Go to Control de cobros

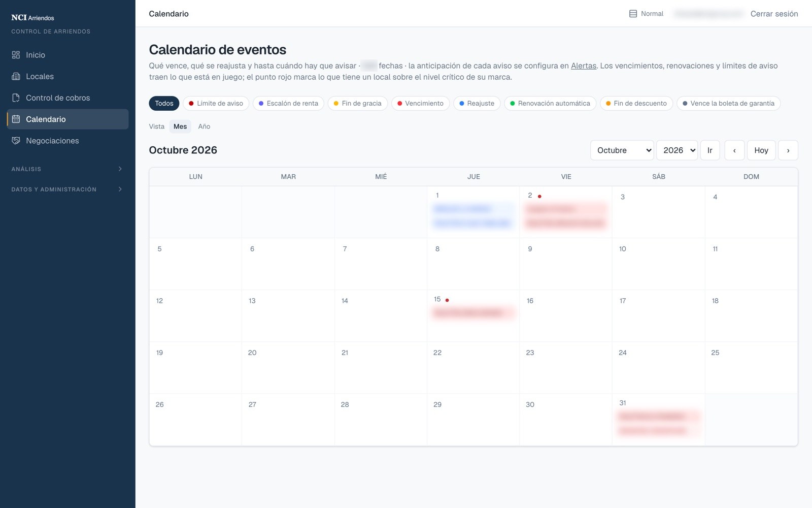click(67, 98)
